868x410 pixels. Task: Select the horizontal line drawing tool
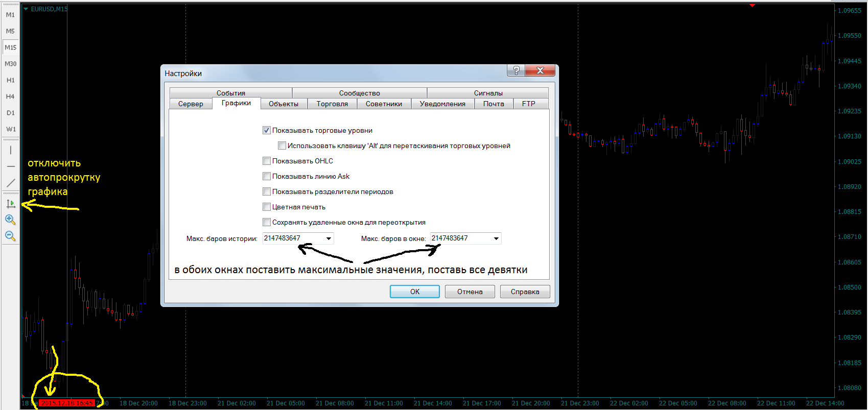click(10, 166)
